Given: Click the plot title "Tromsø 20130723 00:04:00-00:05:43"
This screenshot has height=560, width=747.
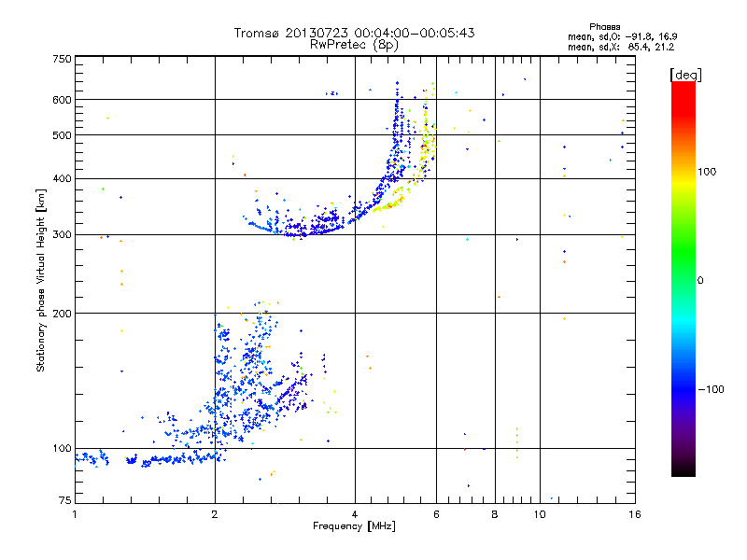Looking at the screenshot, I should pos(355,33).
